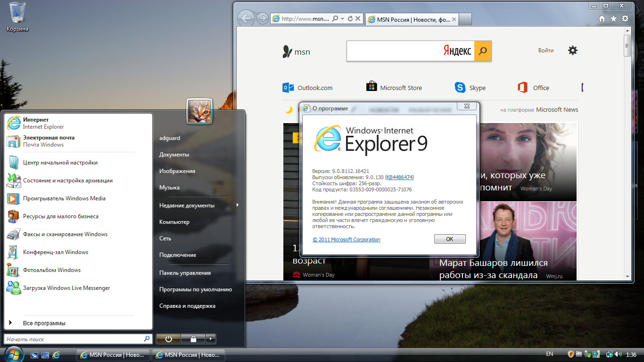Click the Войти sign-in link
The image size is (644, 362).
(546, 50)
